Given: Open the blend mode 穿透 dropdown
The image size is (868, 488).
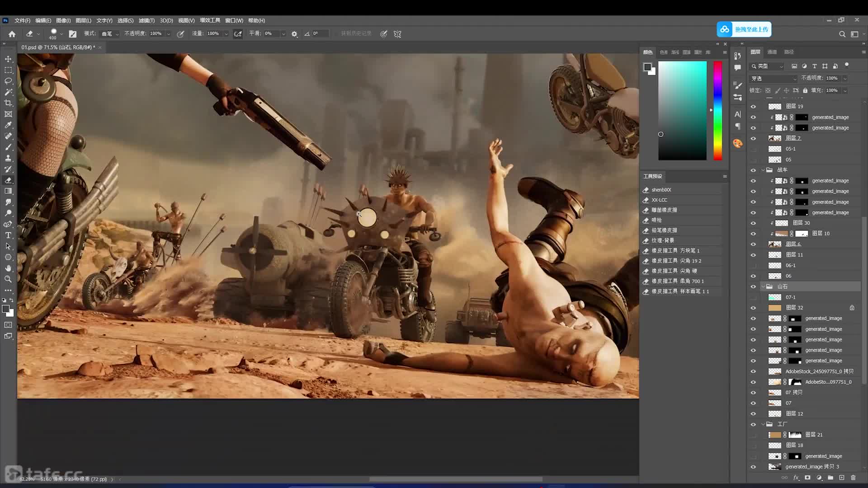Looking at the screenshot, I should [774, 79].
